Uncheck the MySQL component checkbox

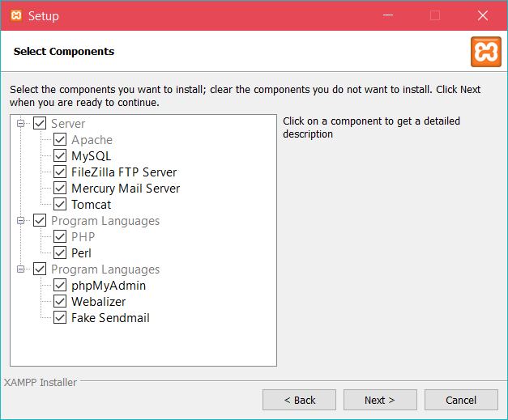(x=60, y=156)
